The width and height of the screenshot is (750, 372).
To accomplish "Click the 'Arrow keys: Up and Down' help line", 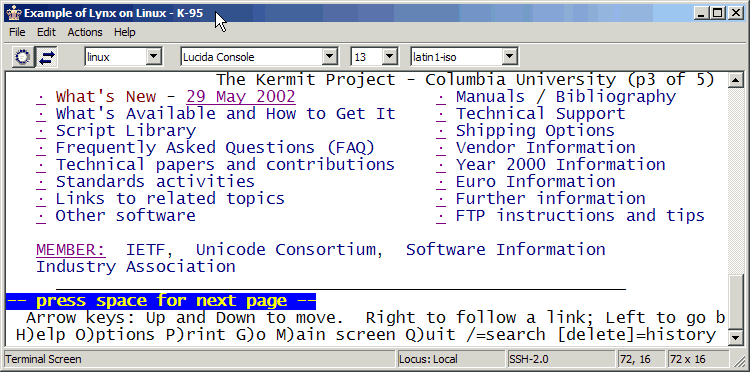I will click(375, 318).
